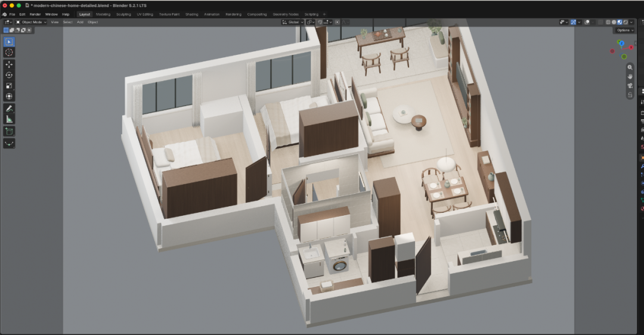Set selection mode to extend
Viewport: 644px width, 335px height.
point(11,30)
